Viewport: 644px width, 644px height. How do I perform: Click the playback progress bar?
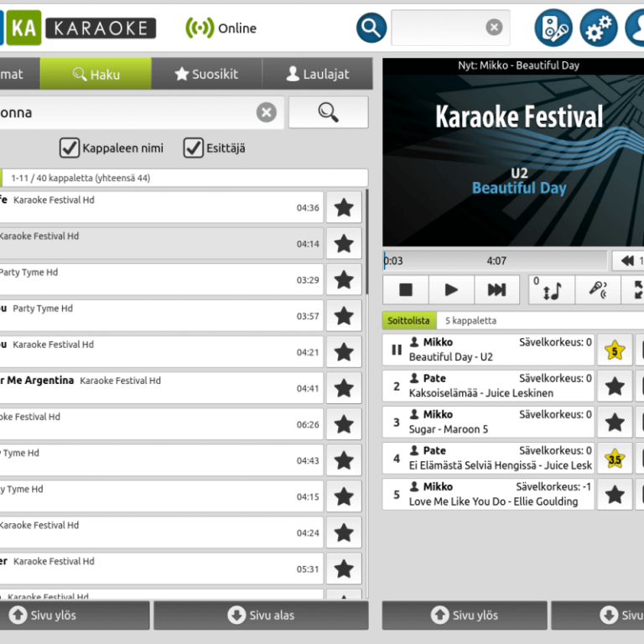coord(495,261)
